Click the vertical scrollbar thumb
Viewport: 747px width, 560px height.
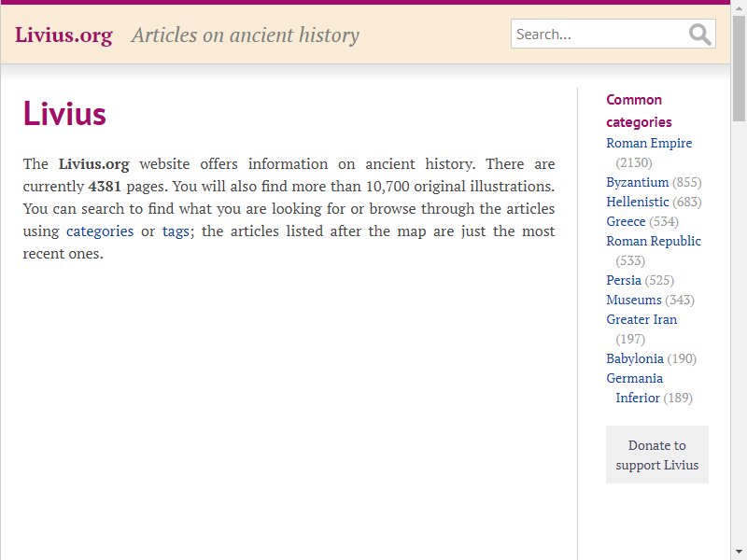tap(739, 66)
